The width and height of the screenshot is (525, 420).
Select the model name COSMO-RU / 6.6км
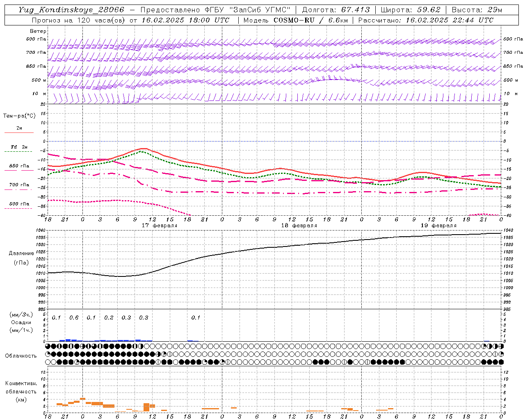[x=310, y=20]
